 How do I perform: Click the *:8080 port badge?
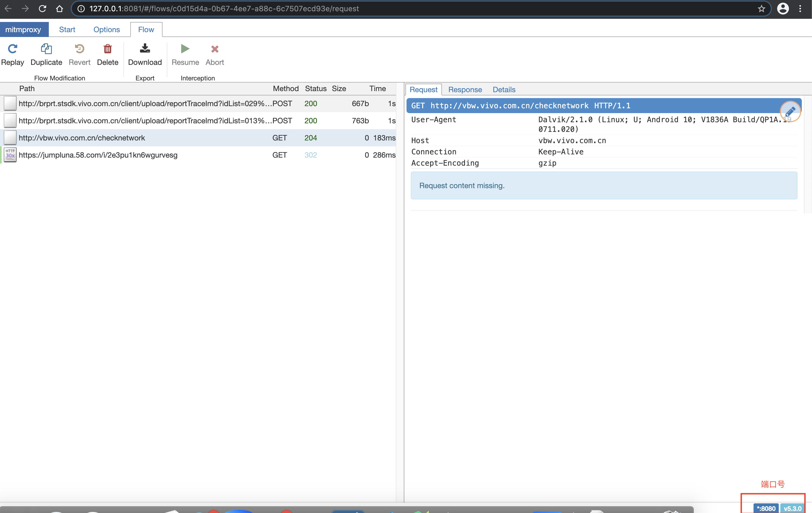(766, 508)
